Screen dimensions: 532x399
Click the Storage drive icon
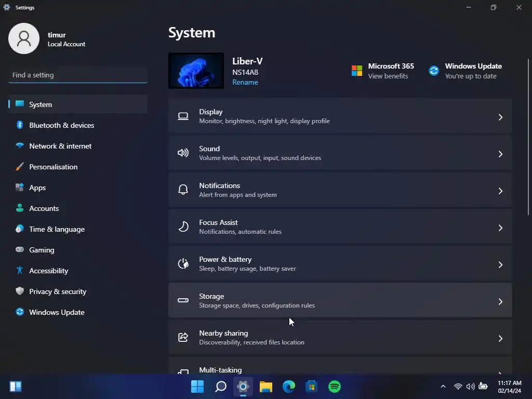183,300
